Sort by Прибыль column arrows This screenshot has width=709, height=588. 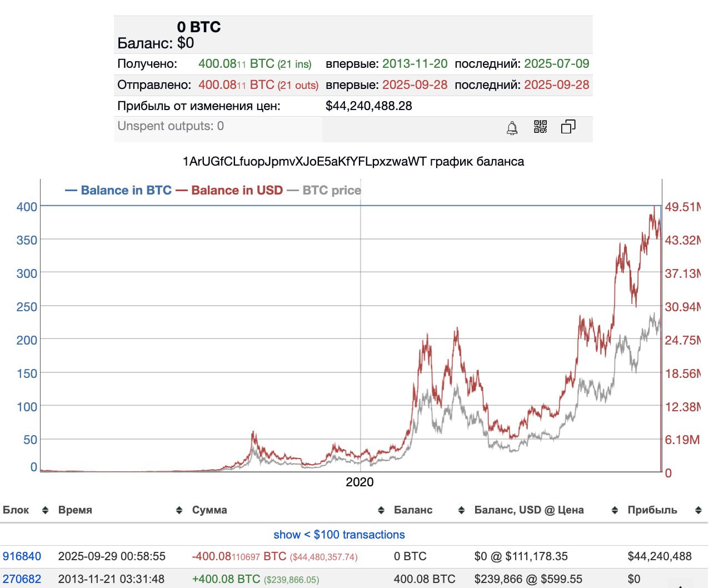698,510
